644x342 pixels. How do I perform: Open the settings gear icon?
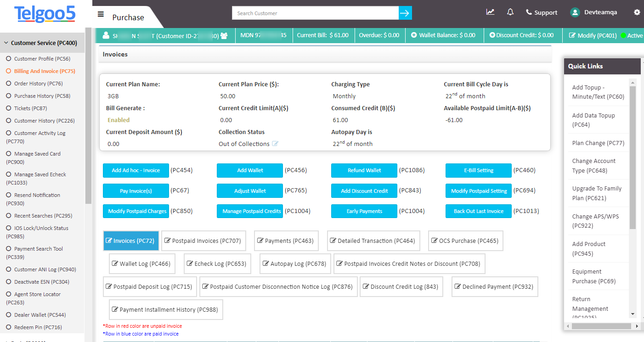(x=637, y=12)
